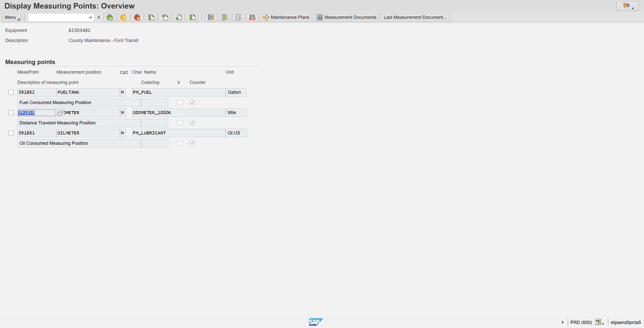Click the equipment number 62303482
Image resolution: width=644 pixels, height=328 pixels.
79,30
